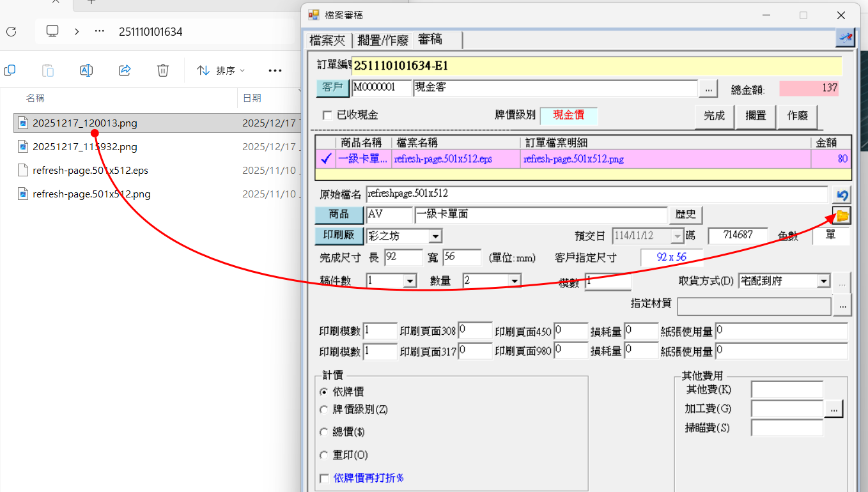868x492 pixels.
Task: Open the 印刷廠 彩之坊 dropdown
Action: pyautogui.click(x=435, y=236)
